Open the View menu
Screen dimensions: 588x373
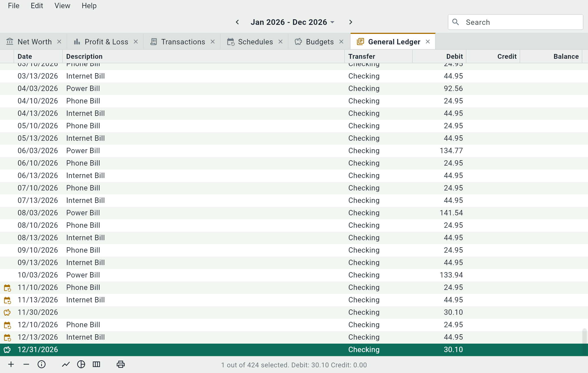coord(62,6)
